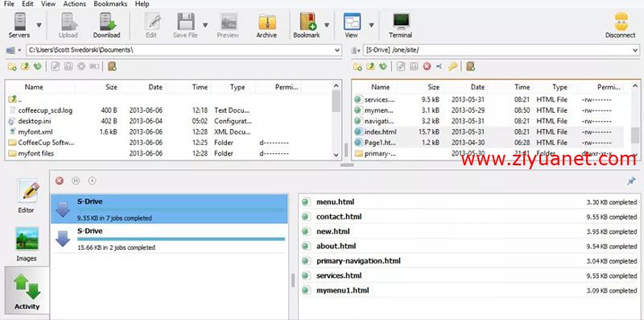The height and width of the screenshot is (320, 644).
Task: Pause transfers in activity panel
Action: click(76, 181)
